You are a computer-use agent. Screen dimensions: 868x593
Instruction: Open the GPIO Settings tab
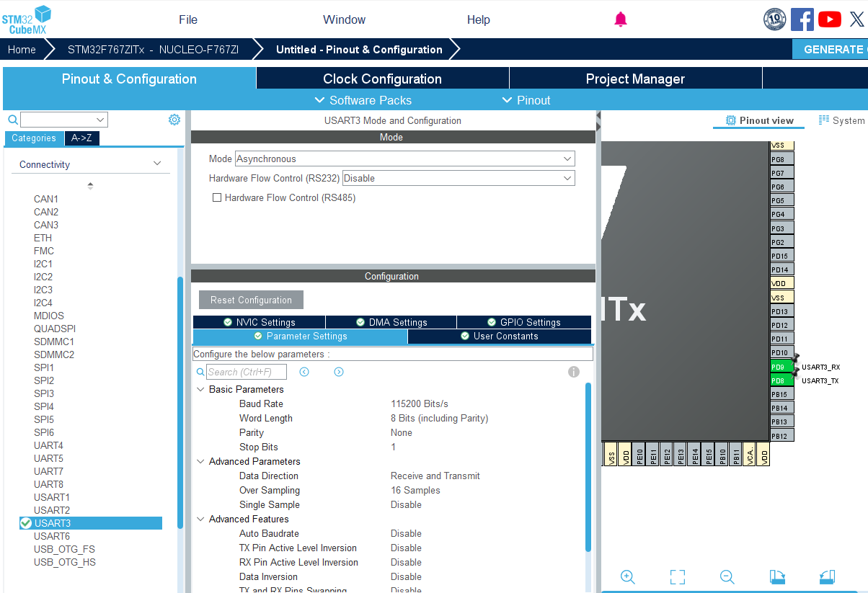click(523, 322)
